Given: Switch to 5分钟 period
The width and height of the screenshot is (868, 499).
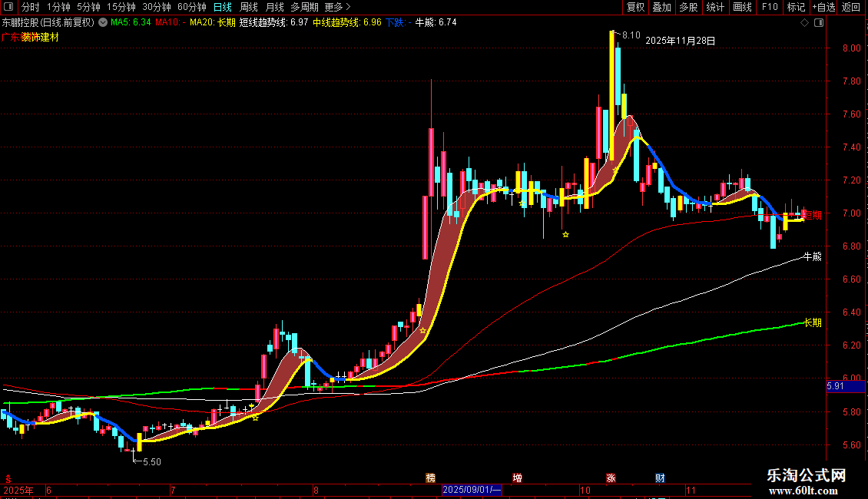Looking at the screenshot, I should pos(88,7).
